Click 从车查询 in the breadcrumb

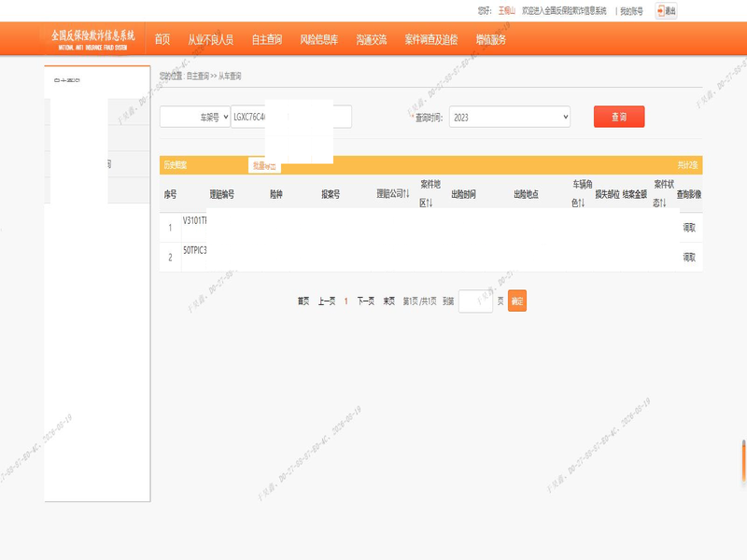230,77
